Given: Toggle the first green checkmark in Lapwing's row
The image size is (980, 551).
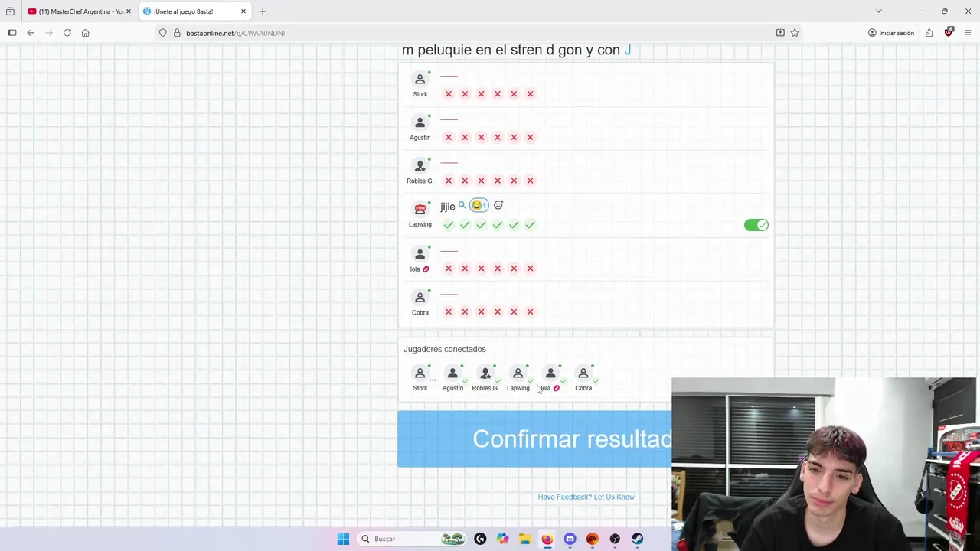Looking at the screenshot, I should pyautogui.click(x=449, y=225).
